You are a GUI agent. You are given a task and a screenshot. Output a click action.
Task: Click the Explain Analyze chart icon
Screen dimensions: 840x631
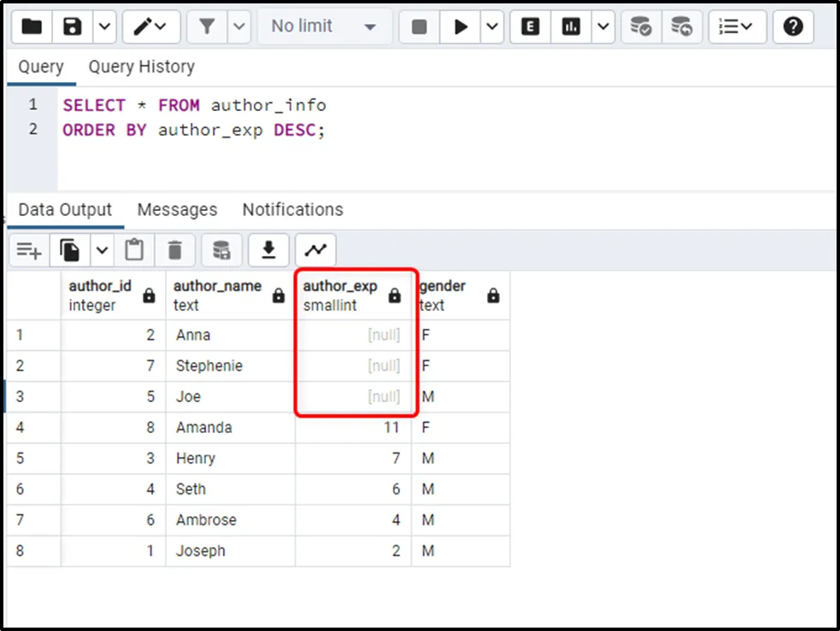pos(571,26)
